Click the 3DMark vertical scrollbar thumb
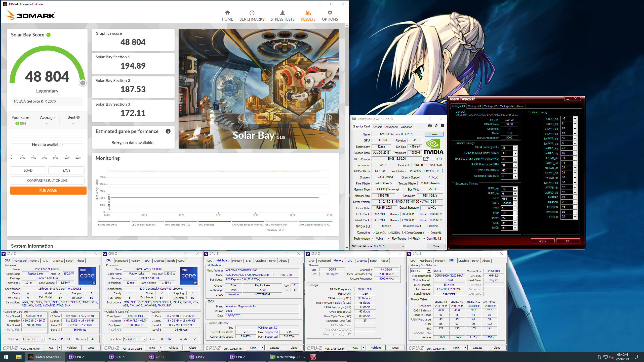Screen dimensions: 644x362 tap(347, 66)
